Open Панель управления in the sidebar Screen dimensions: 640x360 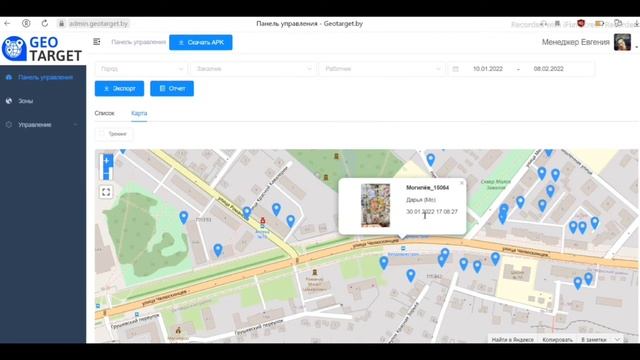(x=43, y=77)
